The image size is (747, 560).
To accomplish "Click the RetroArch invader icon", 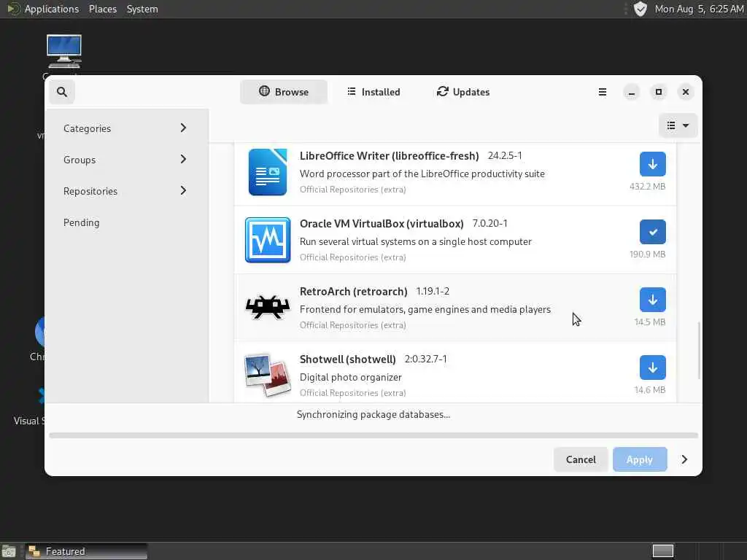I will tap(268, 307).
